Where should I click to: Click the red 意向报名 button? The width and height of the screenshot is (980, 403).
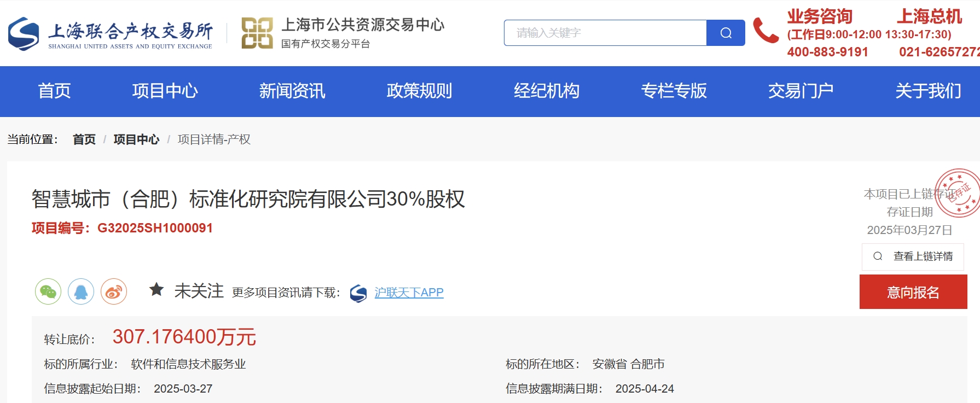[x=913, y=292]
